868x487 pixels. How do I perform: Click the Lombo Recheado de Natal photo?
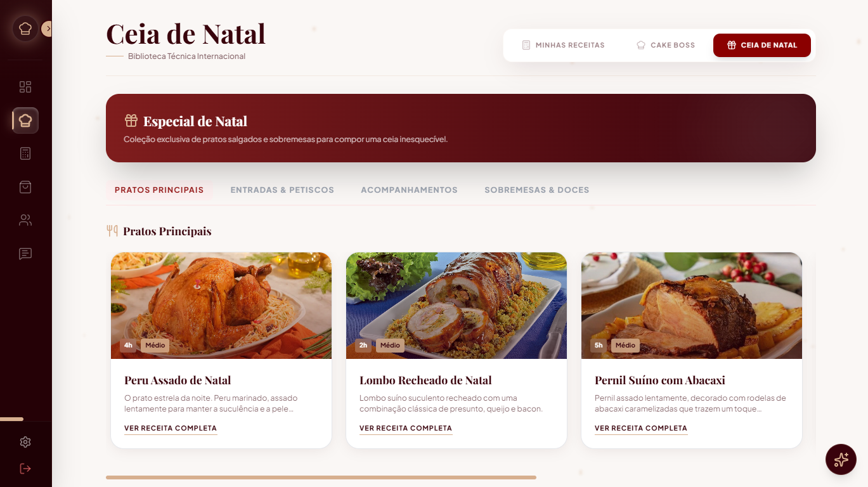[457, 306]
